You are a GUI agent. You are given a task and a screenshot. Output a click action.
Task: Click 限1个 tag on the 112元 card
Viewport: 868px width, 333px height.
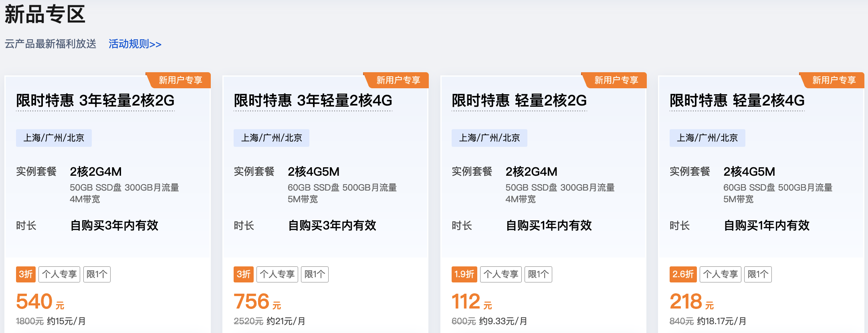click(538, 274)
